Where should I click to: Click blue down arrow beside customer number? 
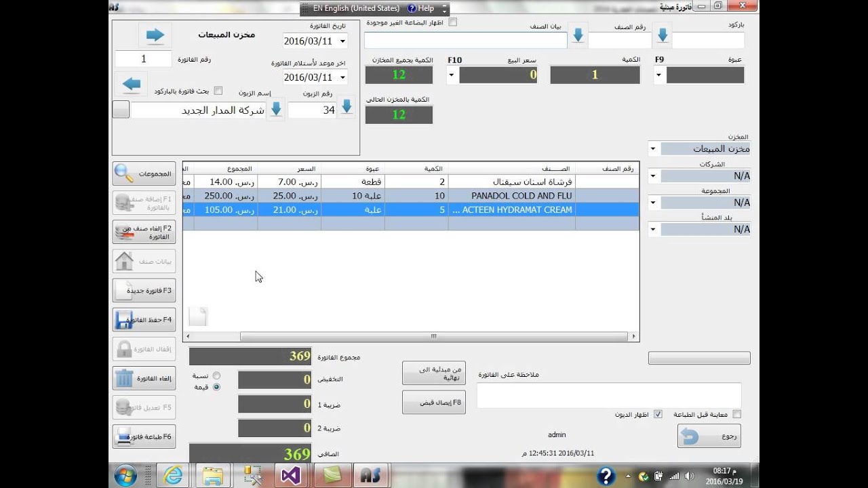click(347, 107)
